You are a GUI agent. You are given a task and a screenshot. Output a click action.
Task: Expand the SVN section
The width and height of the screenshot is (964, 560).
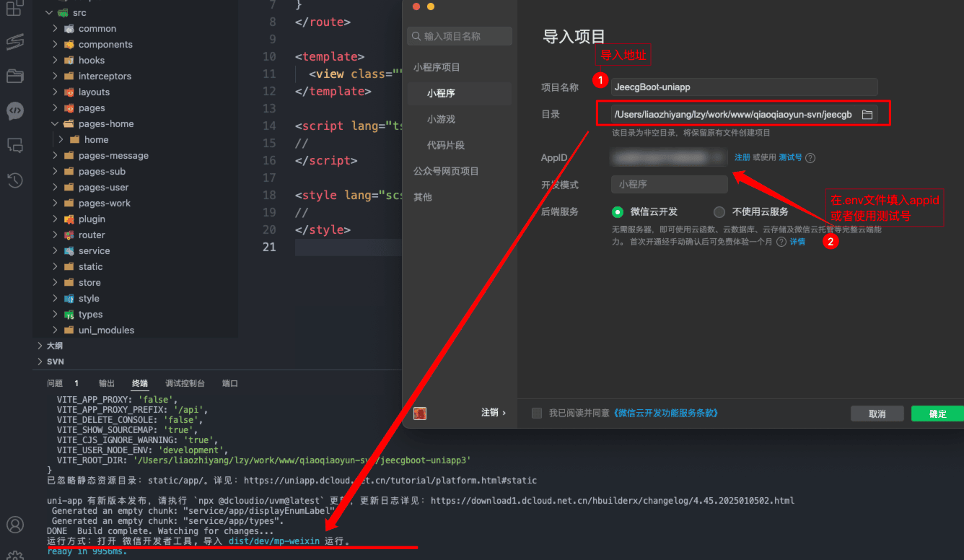click(x=40, y=362)
